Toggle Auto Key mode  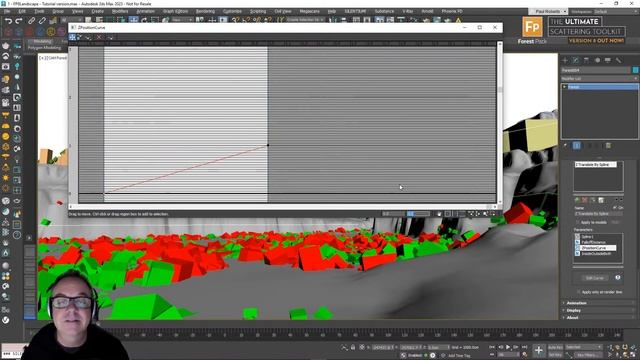[x=555, y=347]
